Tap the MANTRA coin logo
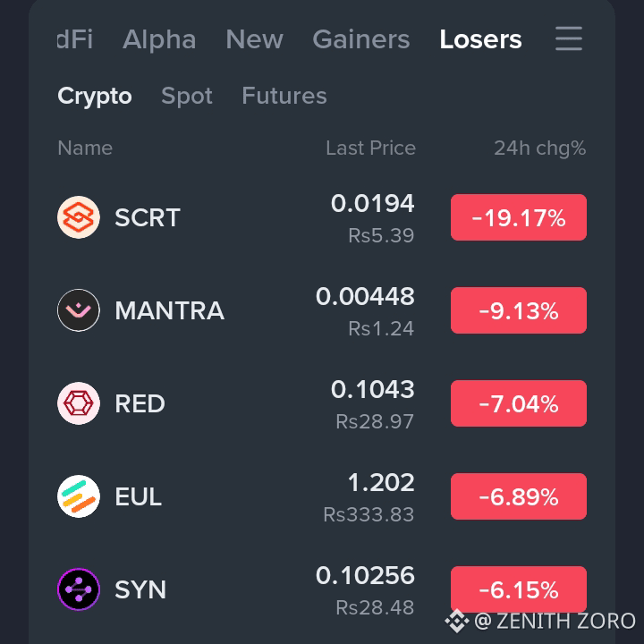 point(79,310)
